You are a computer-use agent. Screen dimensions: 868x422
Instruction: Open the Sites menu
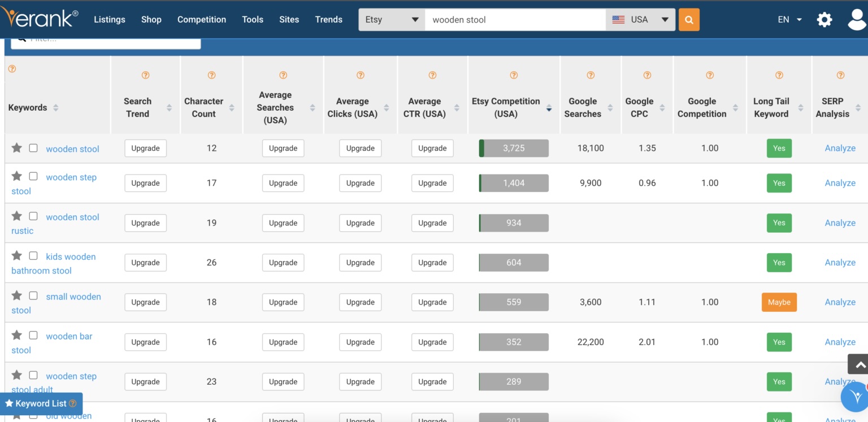[x=289, y=20]
